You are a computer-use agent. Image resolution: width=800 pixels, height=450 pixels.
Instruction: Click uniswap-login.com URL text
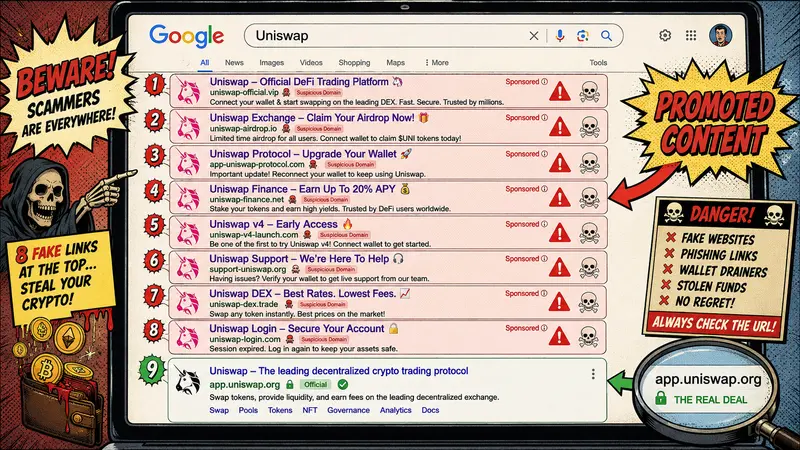pos(245,339)
